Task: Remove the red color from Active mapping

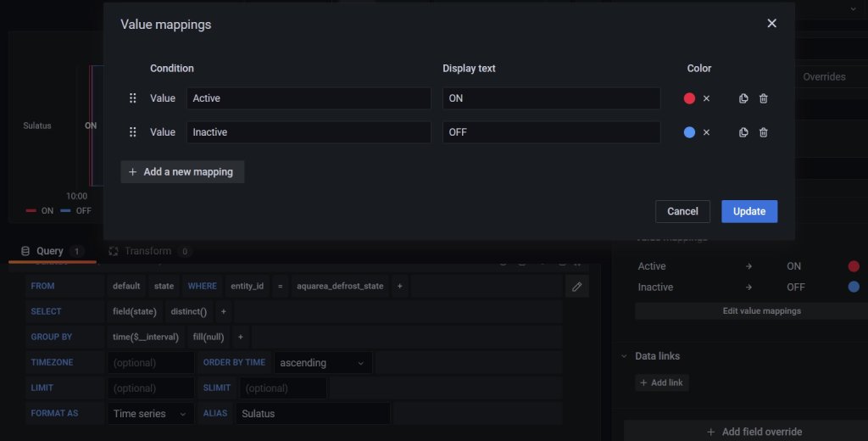Action: point(706,98)
